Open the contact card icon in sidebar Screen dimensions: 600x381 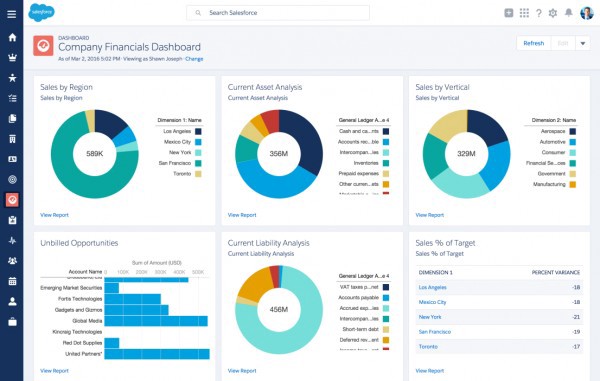12,159
